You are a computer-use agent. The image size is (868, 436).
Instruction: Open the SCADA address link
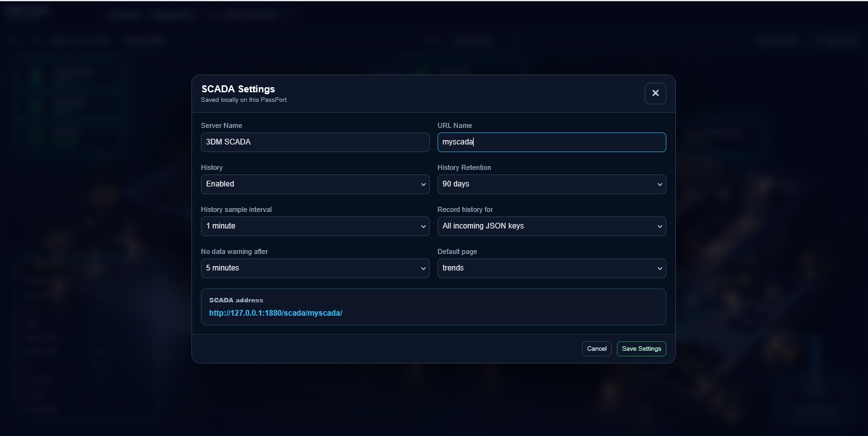click(275, 313)
